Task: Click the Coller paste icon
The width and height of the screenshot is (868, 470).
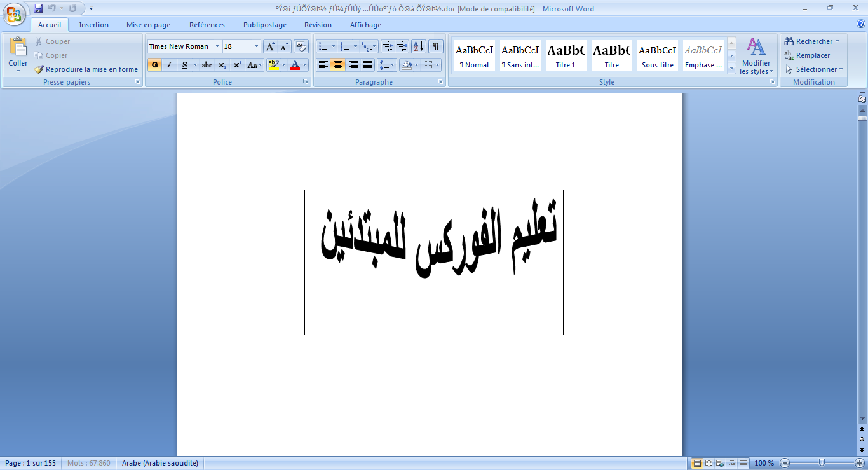Action: coord(18,47)
